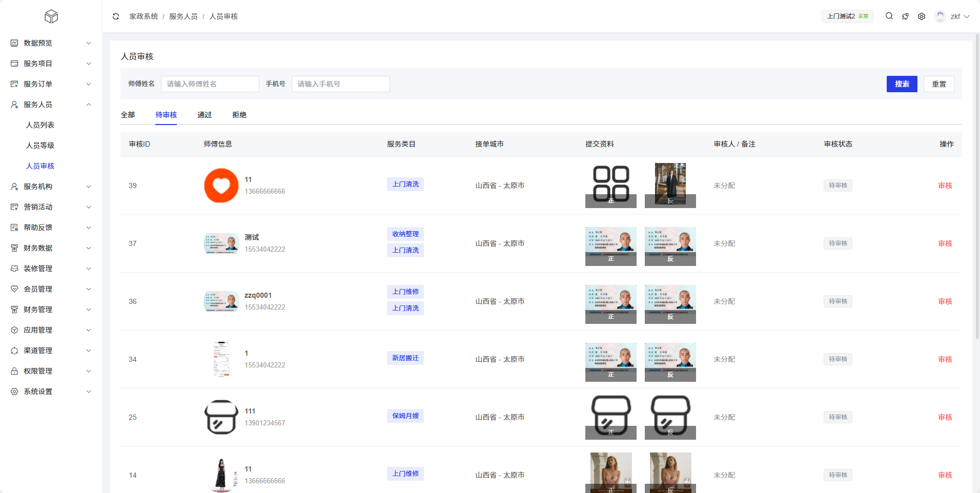Switch to the 通过 tab

[x=205, y=115]
